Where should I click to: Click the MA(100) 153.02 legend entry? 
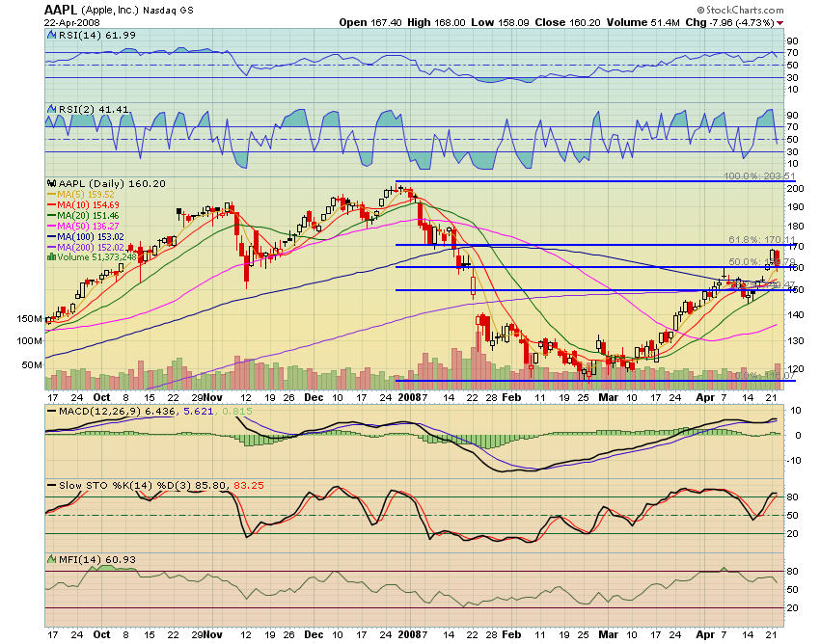point(86,236)
